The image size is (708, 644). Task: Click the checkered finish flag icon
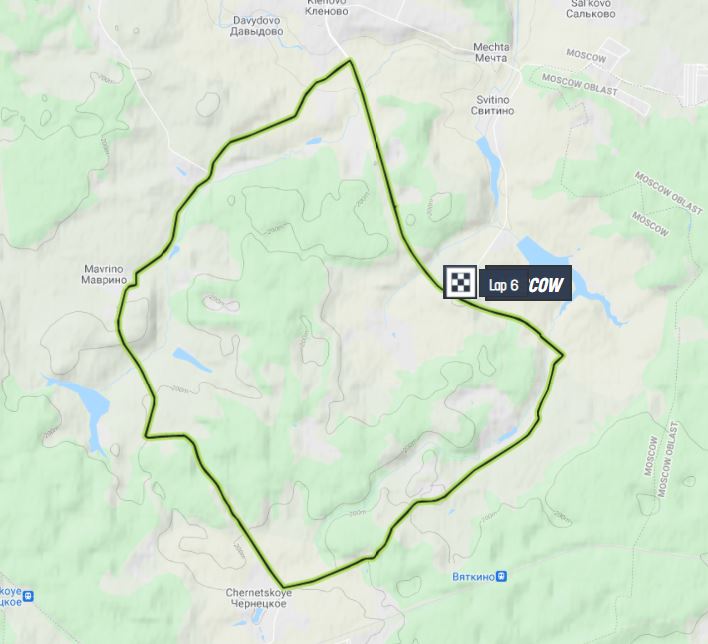[x=460, y=282]
